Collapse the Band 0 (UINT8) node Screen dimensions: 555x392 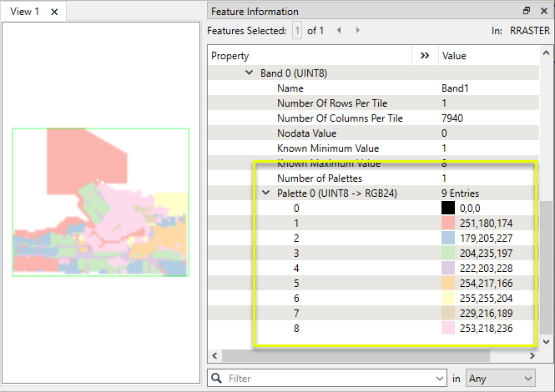(x=249, y=73)
